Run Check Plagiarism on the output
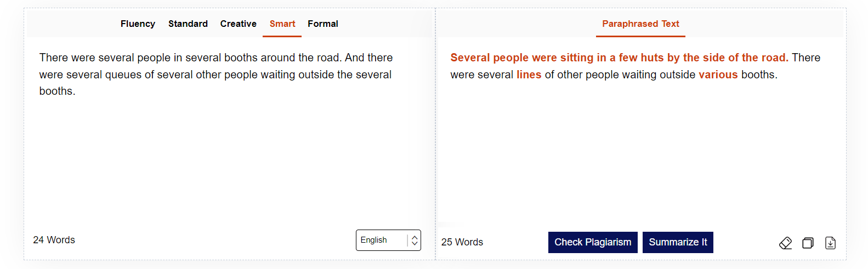 click(x=593, y=242)
